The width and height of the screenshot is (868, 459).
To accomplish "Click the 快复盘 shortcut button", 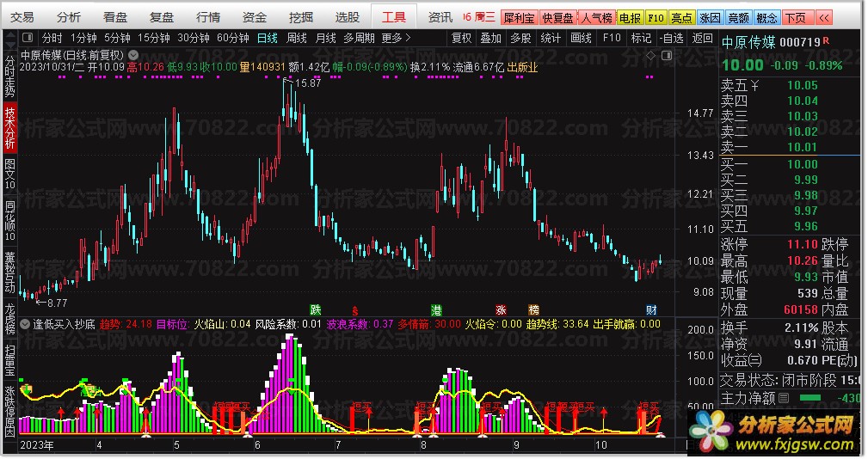I will (x=557, y=18).
